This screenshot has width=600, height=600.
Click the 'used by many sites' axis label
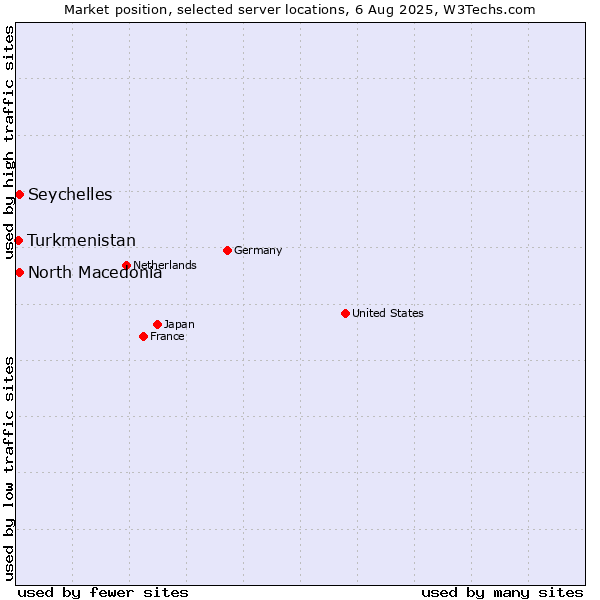coord(502,593)
